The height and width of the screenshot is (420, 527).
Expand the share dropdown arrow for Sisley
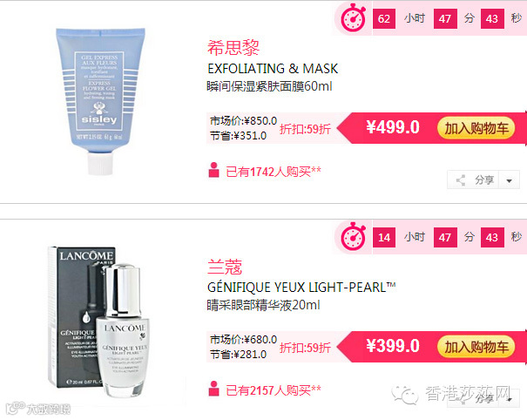(510, 180)
